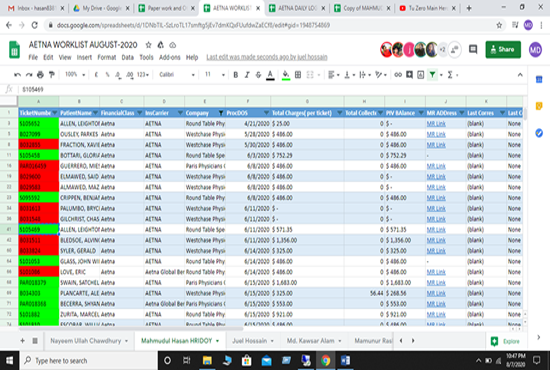The height and width of the screenshot is (370, 550).
Task: Switch to Juel Hossain sheet tab
Action: click(x=253, y=341)
